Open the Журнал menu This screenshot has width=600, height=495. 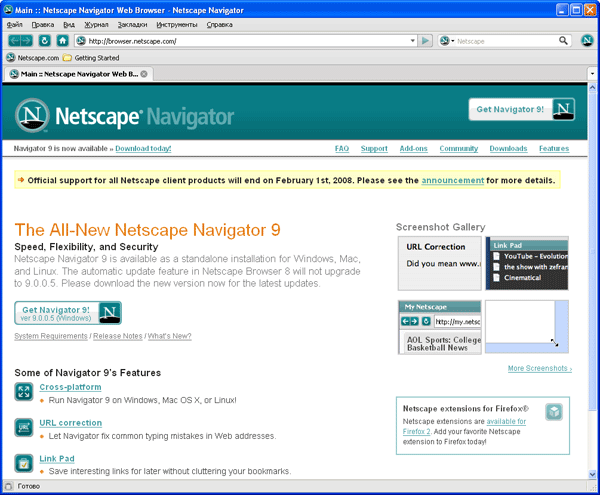tap(96, 25)
